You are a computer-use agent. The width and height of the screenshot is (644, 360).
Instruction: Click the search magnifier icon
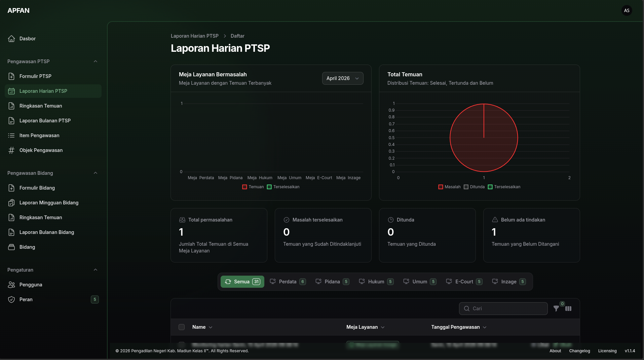tap(467, 309)
